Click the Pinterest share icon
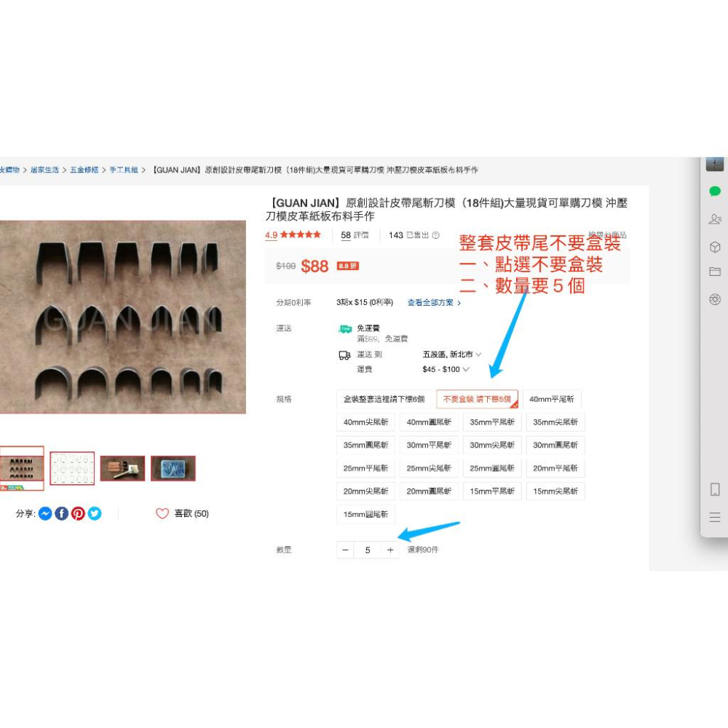Screen dimensions: 728x728 click(78, 513)
